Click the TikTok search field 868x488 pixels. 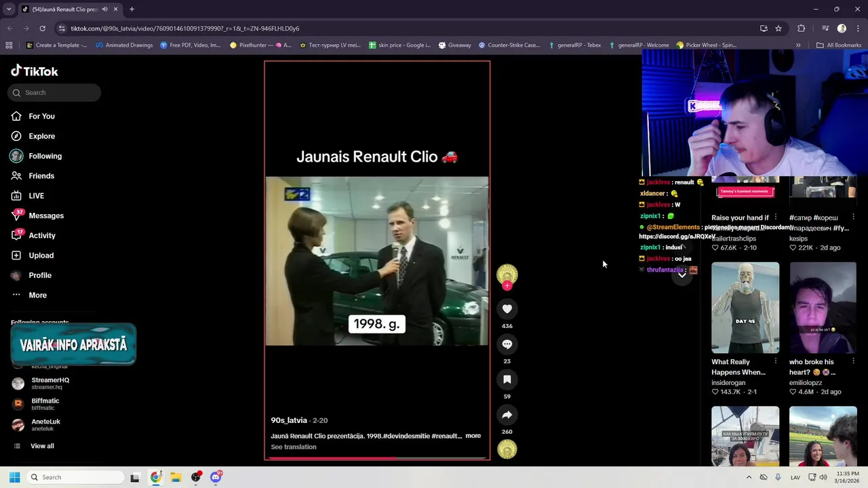click(54, 93)
